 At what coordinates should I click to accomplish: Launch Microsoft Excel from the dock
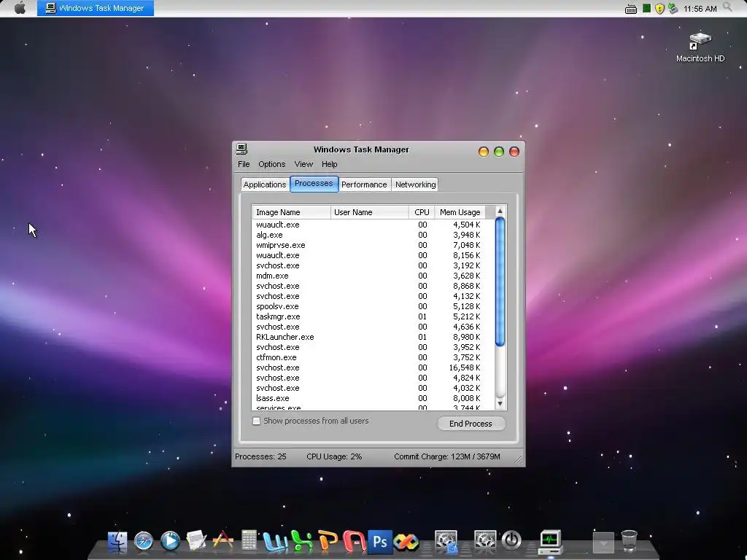pyautogui.click(x=301, y=542)
